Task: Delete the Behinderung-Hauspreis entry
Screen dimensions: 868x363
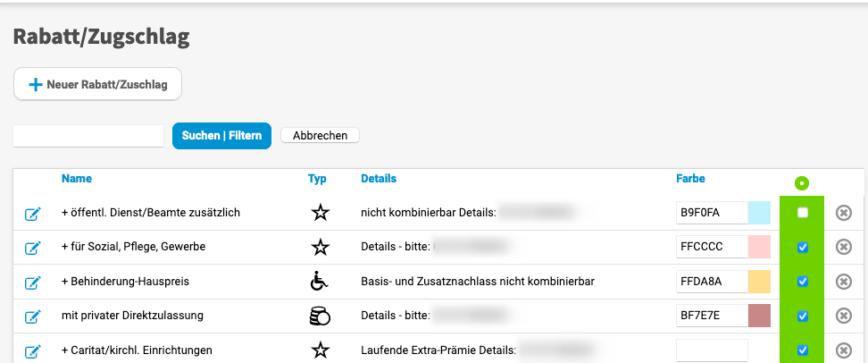Action: (x=843, y=282)
